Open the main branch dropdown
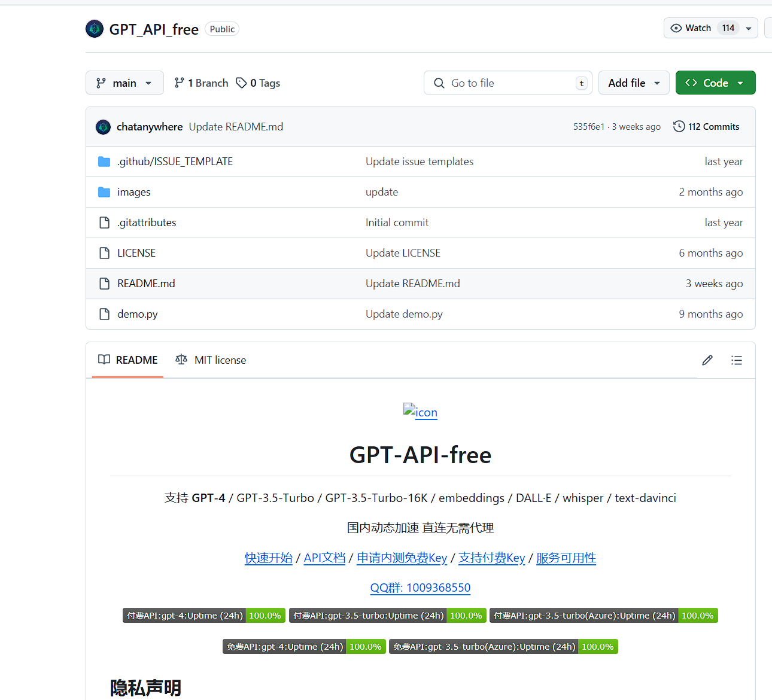Image resolution: width=772 pixels, height=700 pixels. pos(124,83)
